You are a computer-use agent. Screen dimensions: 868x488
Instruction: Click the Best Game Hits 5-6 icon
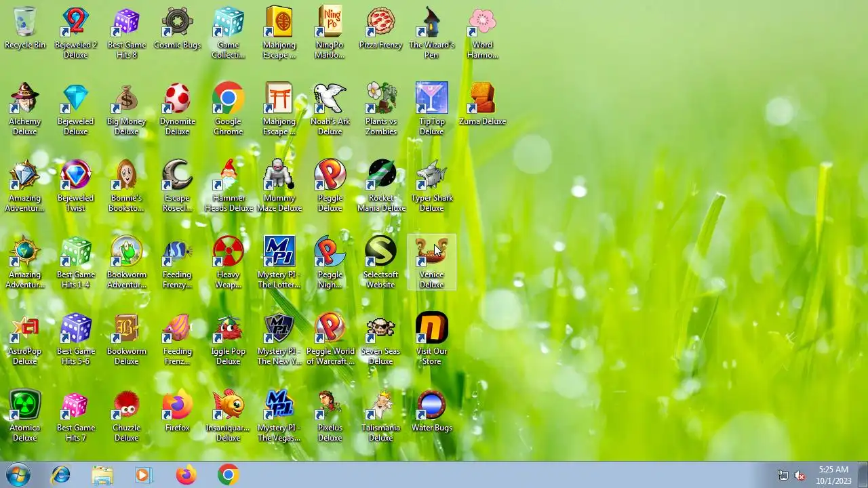pos(75,328)
